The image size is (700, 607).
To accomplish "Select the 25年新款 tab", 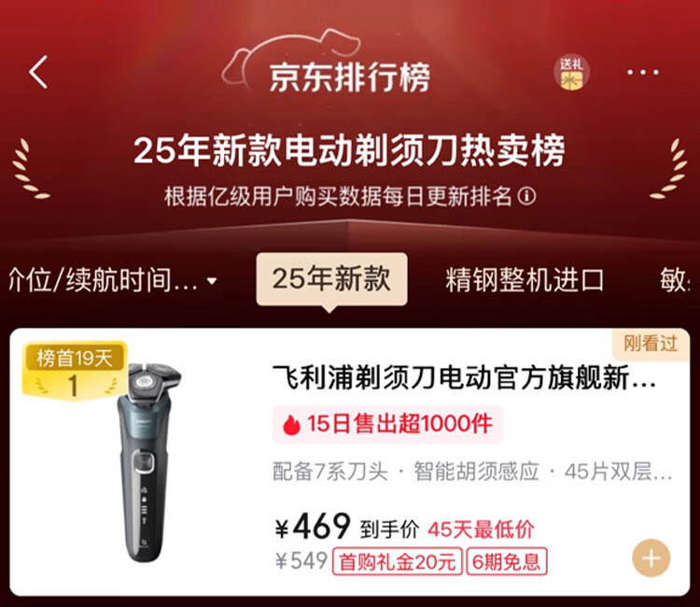I will coord(331,279).
